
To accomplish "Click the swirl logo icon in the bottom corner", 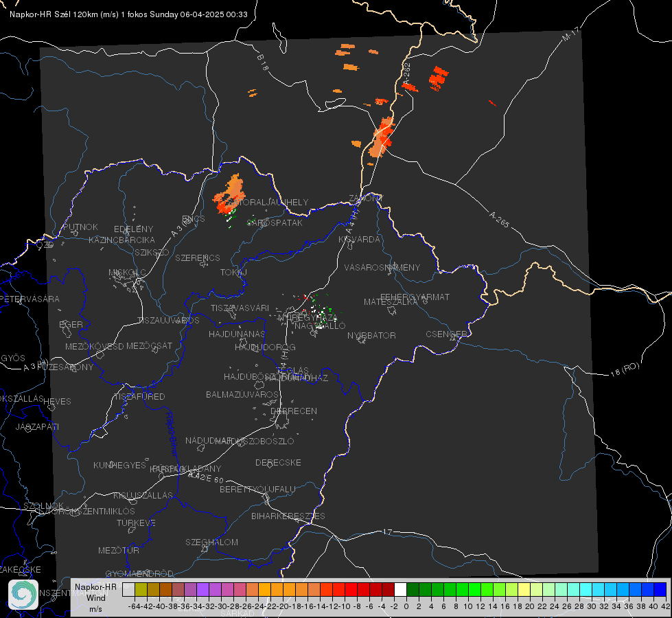I will [23, 595].
